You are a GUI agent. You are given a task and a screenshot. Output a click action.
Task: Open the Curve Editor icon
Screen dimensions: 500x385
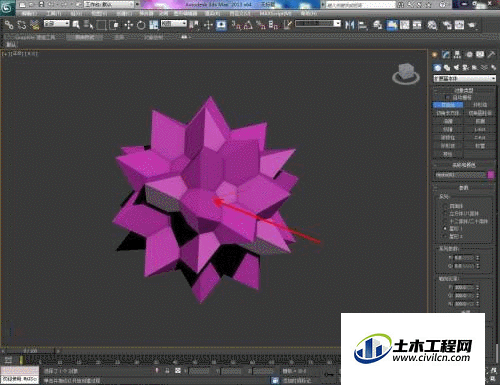[405, 25]
